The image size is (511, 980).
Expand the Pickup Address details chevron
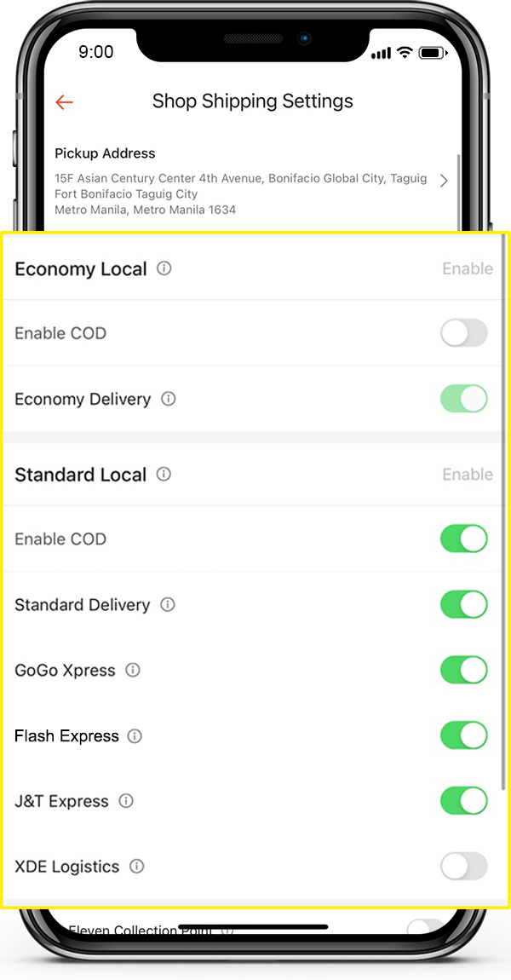pos(444,181)
